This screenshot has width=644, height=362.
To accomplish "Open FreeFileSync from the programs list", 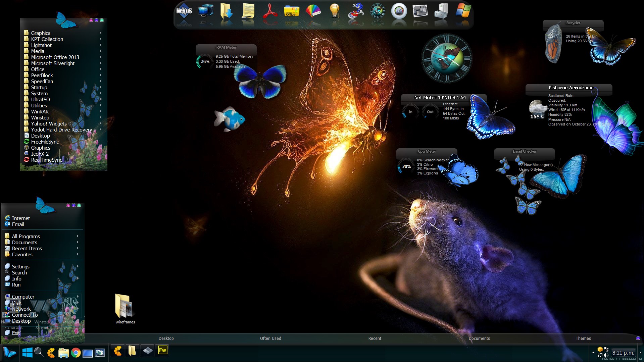I will point(45,142).
